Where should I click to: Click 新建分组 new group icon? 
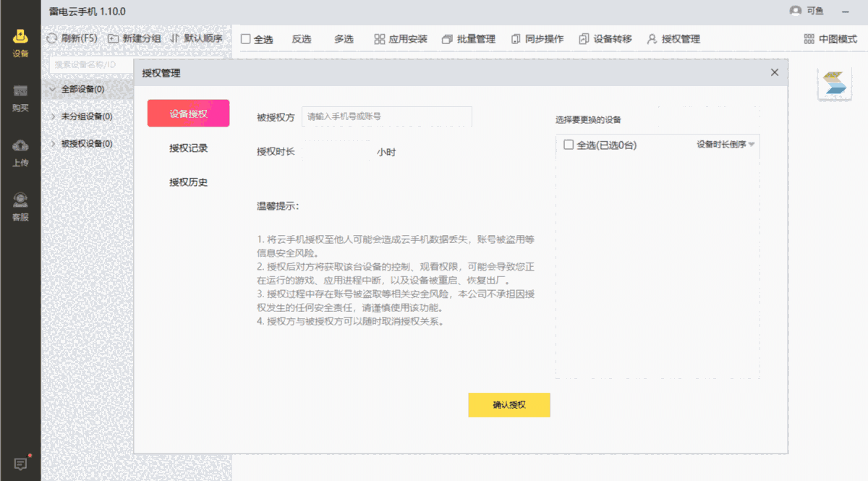coord(114,39)
